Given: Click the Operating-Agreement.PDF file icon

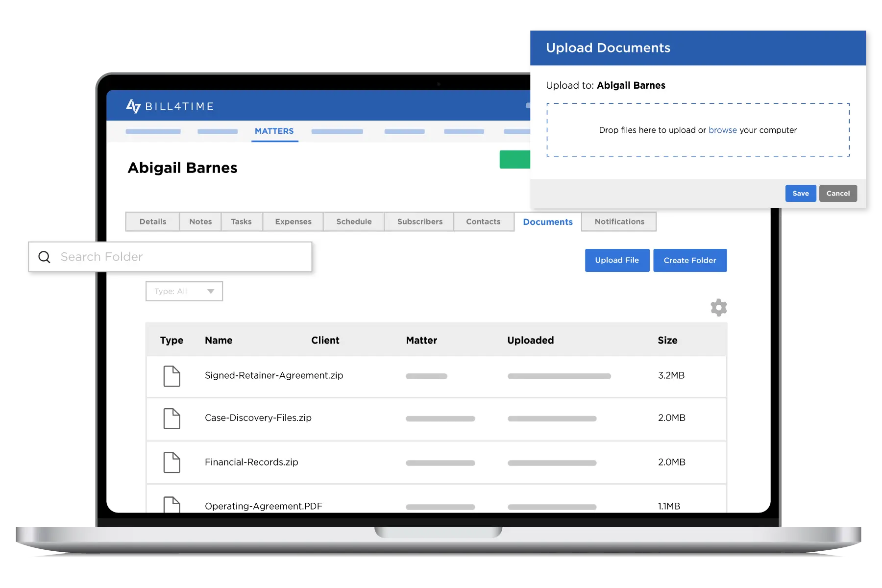Looking at the screenshot, I should pos(171,505).
